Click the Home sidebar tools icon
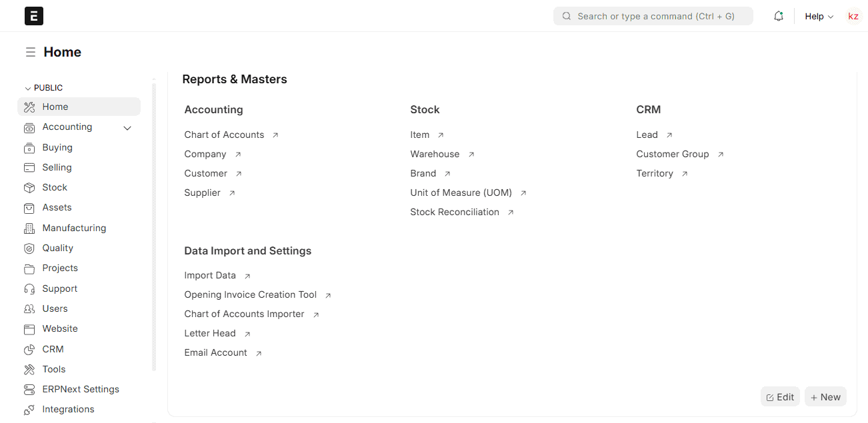Image resolution: width=868 pixels, height=423 pixels. click(29, 107)
